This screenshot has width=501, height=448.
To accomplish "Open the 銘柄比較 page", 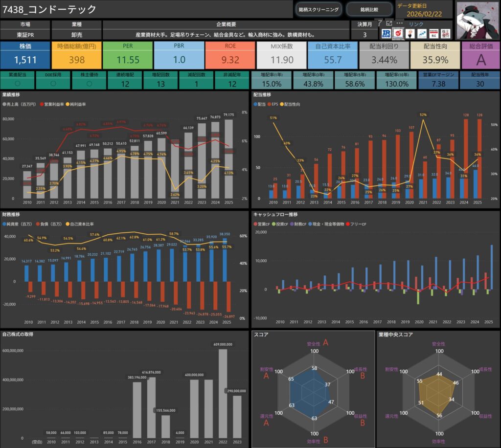I will click(x=369, y=9).
